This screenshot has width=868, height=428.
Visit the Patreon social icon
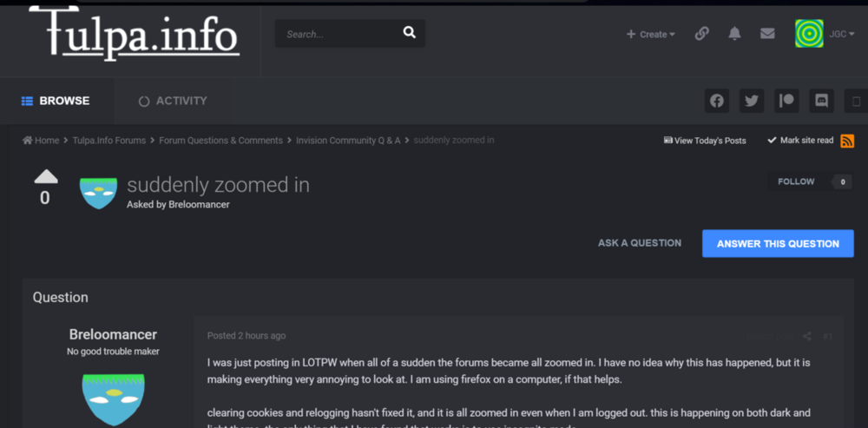(786, 101)
